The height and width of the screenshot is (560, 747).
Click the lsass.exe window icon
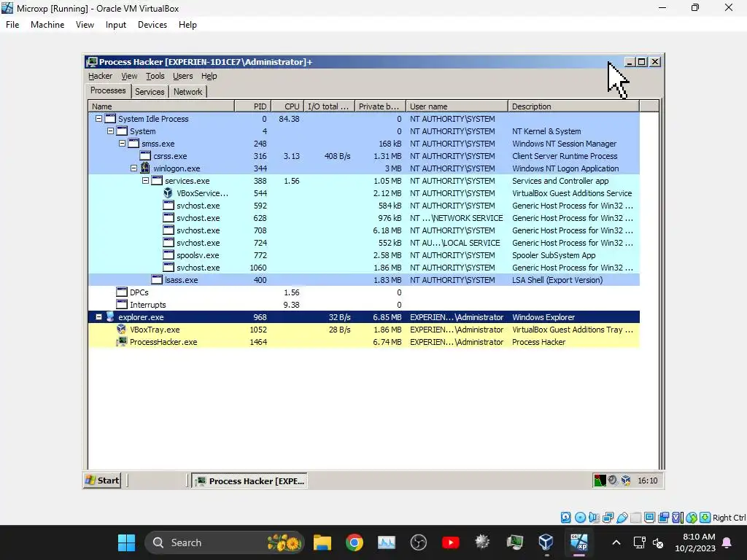(x=157, y=279)
